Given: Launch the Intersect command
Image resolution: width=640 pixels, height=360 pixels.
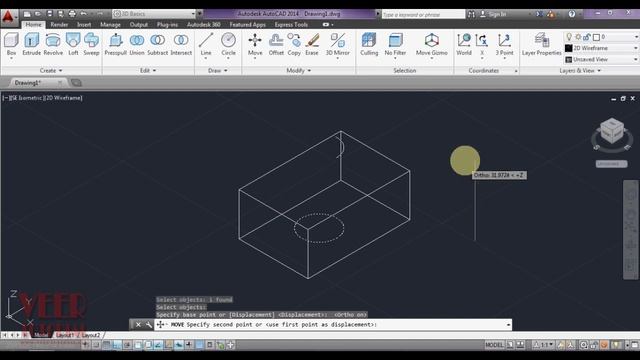Looking at the screenshot, I should click(x=181, y=44).
